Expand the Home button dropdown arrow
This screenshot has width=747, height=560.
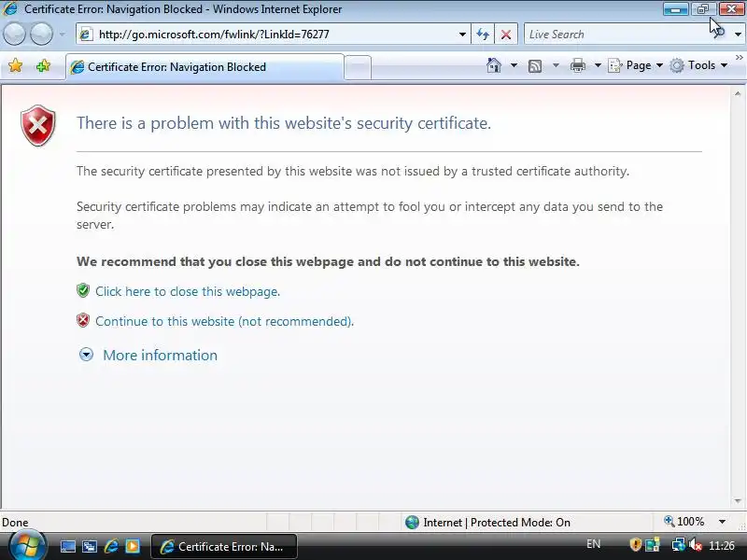pyautogui.click(x=514, y=65)
